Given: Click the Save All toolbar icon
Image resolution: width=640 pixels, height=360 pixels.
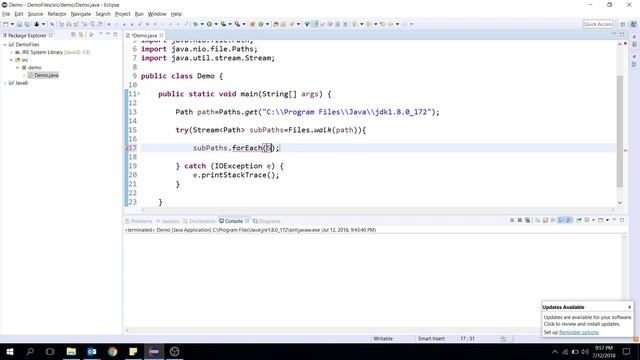Looking at the screenshot, I should (27, 24).
